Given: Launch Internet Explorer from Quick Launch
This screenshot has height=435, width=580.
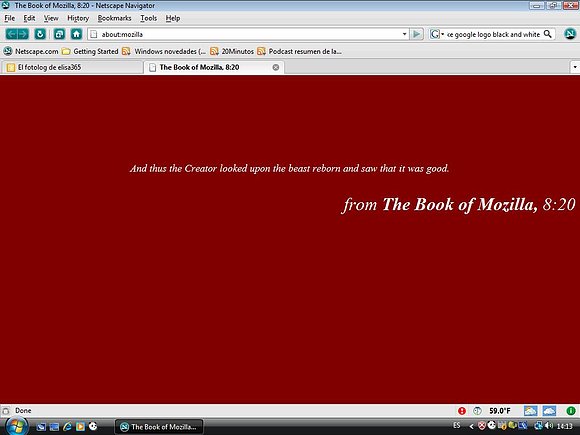Looking at the screenshot, I should click(67, 426).
